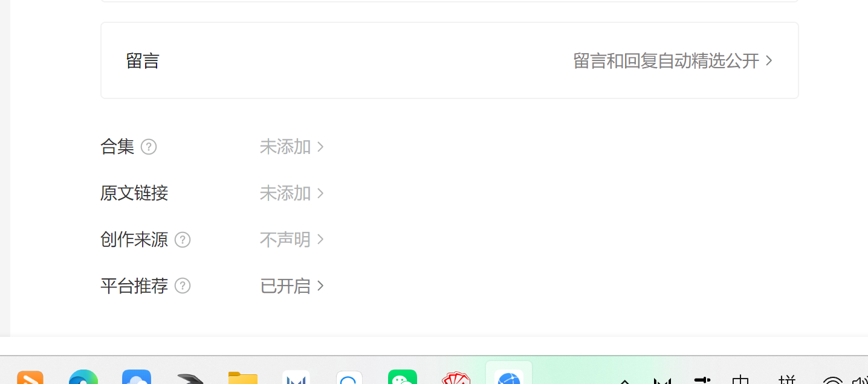This screenshot has height=384, width=868.
Task: Click the help icon beside 平台推荐
Action: 183,286
